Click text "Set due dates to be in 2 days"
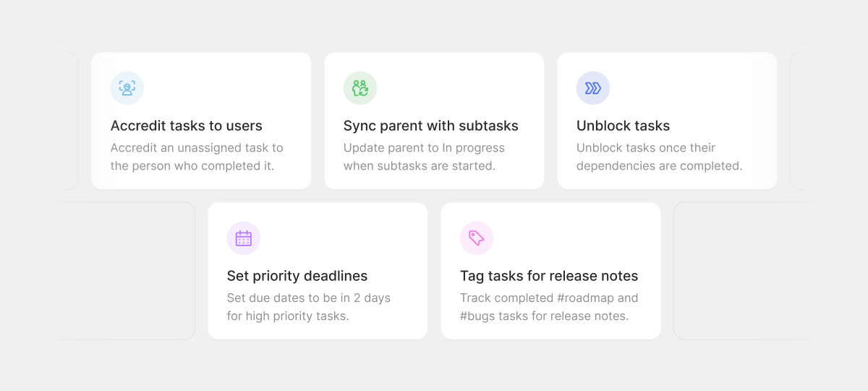Screen dimensions: 868x391 click(309, 298)
